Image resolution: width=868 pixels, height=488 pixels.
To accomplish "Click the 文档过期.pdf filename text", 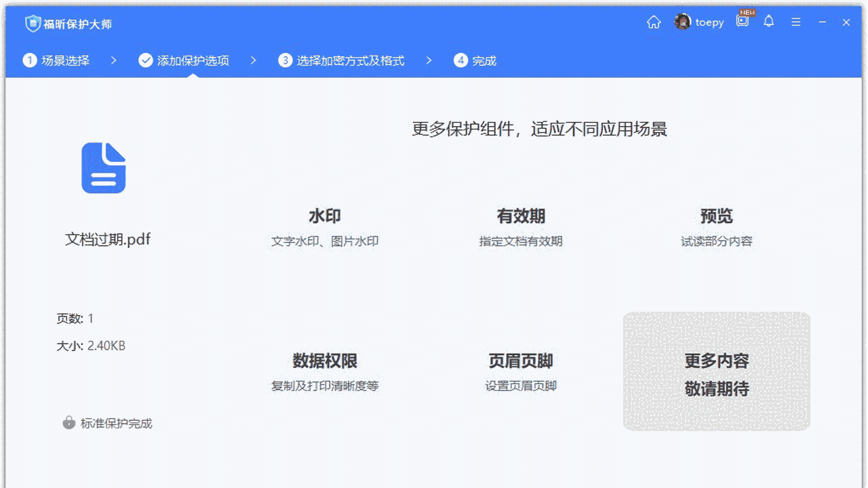I will click(107, 239).
